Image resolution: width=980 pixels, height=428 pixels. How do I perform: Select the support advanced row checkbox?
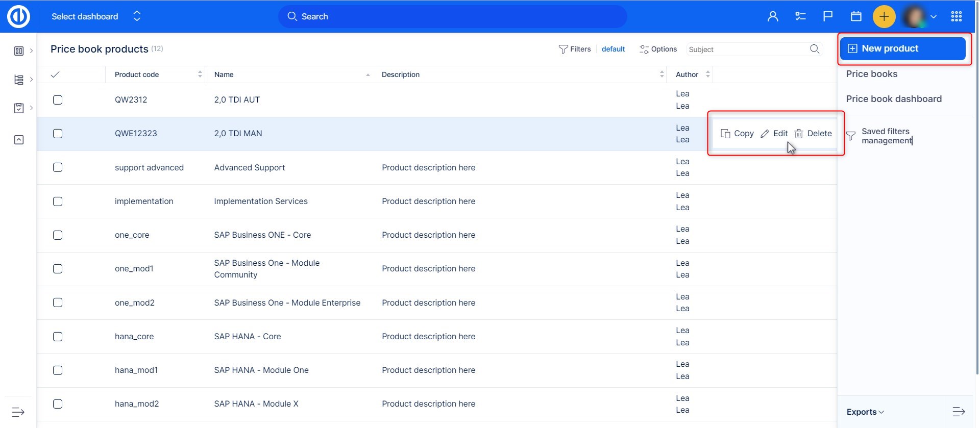pos(58,167)
